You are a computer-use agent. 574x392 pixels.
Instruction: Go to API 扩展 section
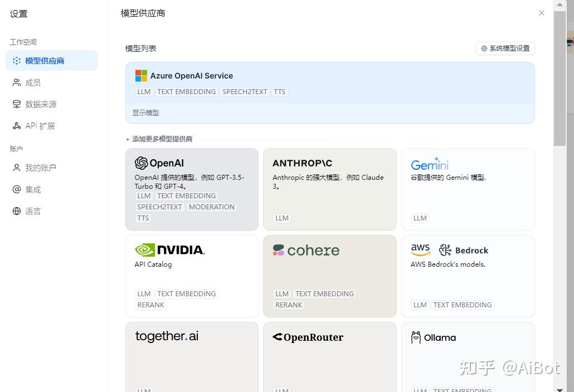40,126
